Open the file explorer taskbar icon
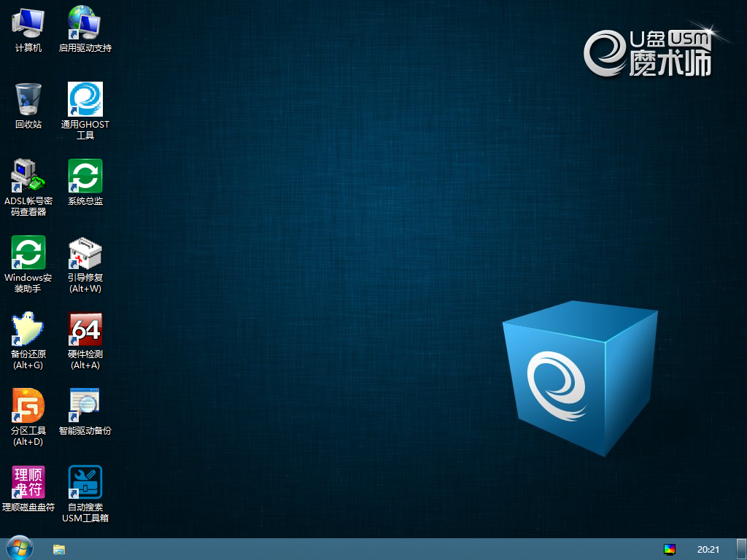Viewport: 747px width, 560px height. [x=59, y=550]
